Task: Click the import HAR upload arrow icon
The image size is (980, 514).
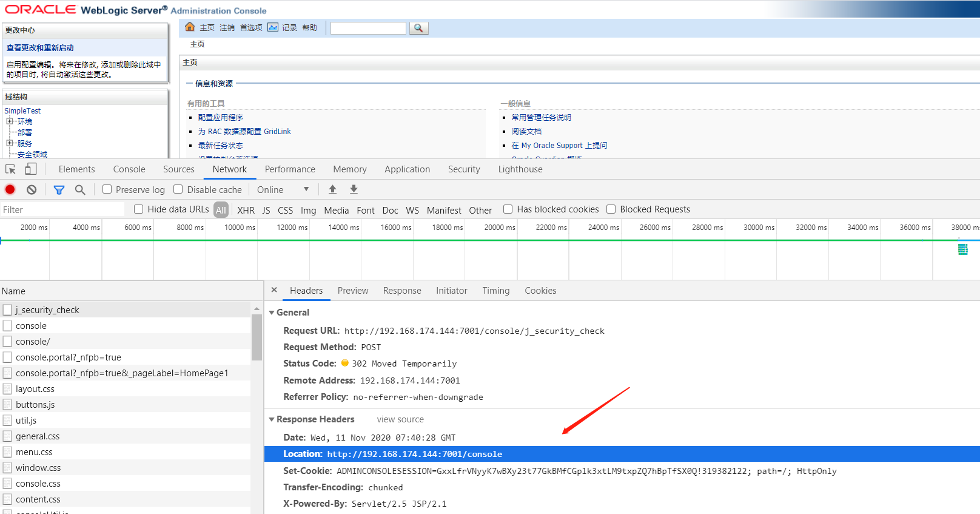Action: click(x=332, y=189)
